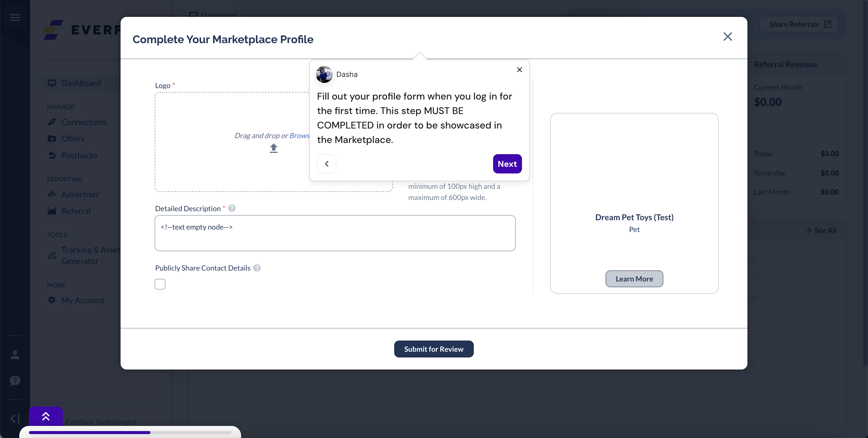Go back with the tooltip previous arrow

[326, 164]
